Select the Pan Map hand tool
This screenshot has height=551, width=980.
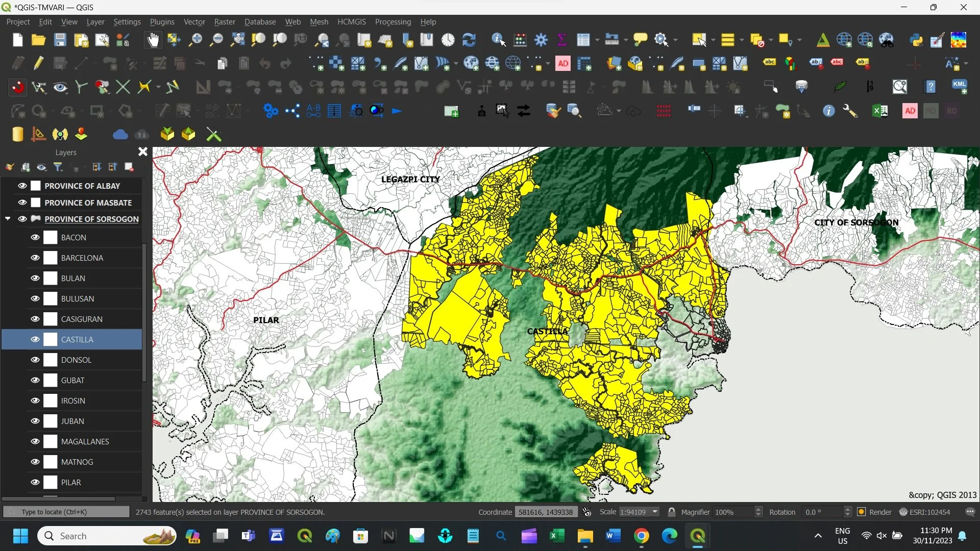(153, 40)
